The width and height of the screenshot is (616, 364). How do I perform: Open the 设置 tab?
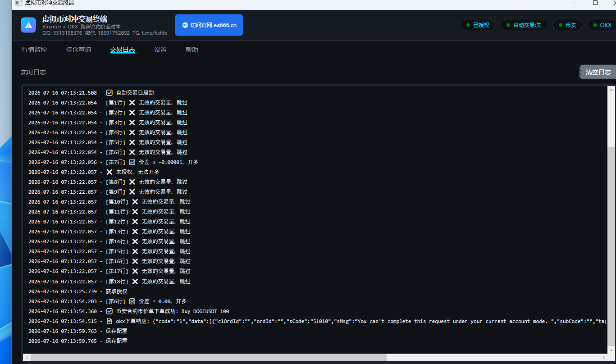160,50
